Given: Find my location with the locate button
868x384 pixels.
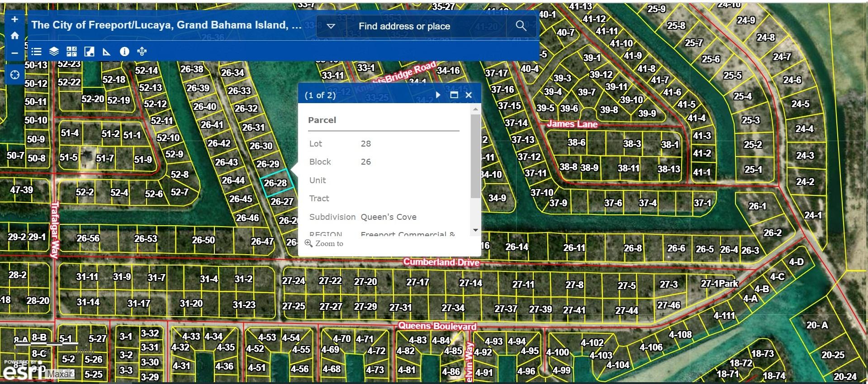Looking at the screenshot, I should (14, 75).
